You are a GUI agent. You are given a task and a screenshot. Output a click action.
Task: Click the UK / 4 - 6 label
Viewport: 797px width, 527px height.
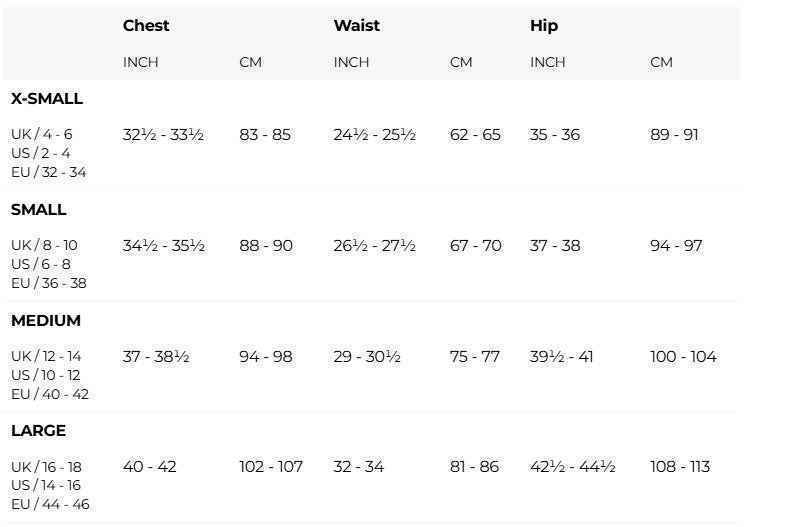[x=42, y=134]
